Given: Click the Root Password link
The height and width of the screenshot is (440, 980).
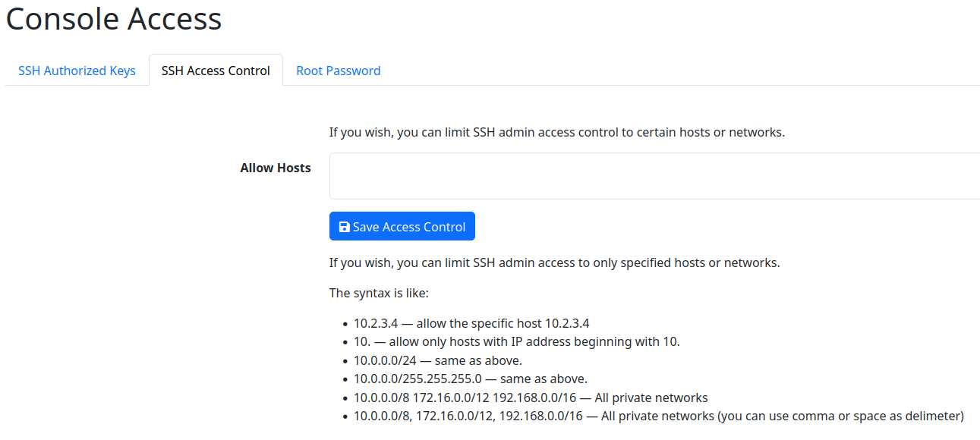Looking at the screenshot, I should (x=338, y=70).
